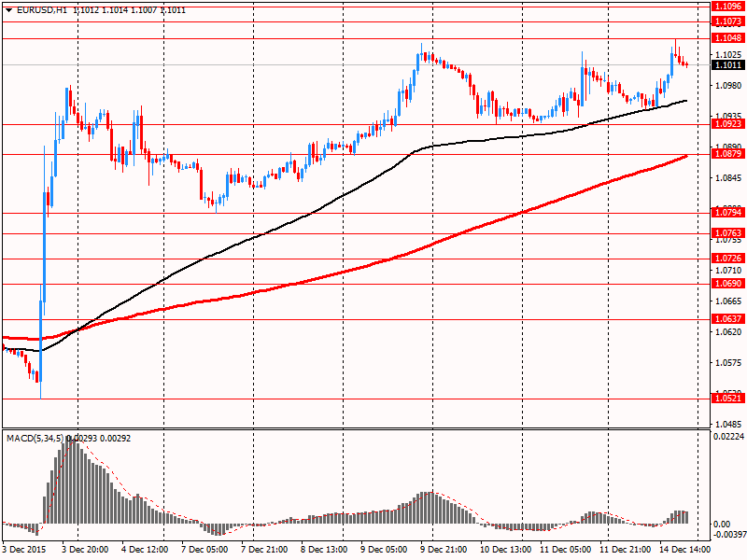Screen dimensions: 747x560
Task: Select the thick red moving average line
Action: click(343, 273)
